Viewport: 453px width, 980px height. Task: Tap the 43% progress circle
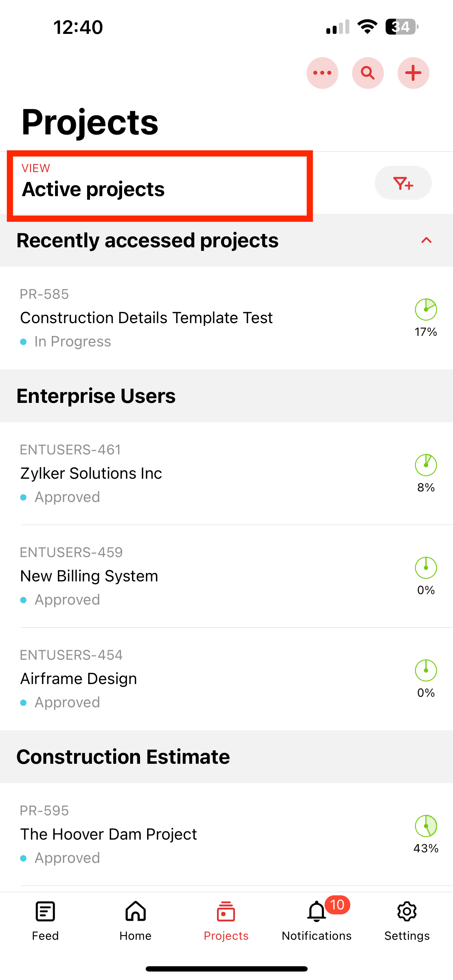click(x=425, y=826)
